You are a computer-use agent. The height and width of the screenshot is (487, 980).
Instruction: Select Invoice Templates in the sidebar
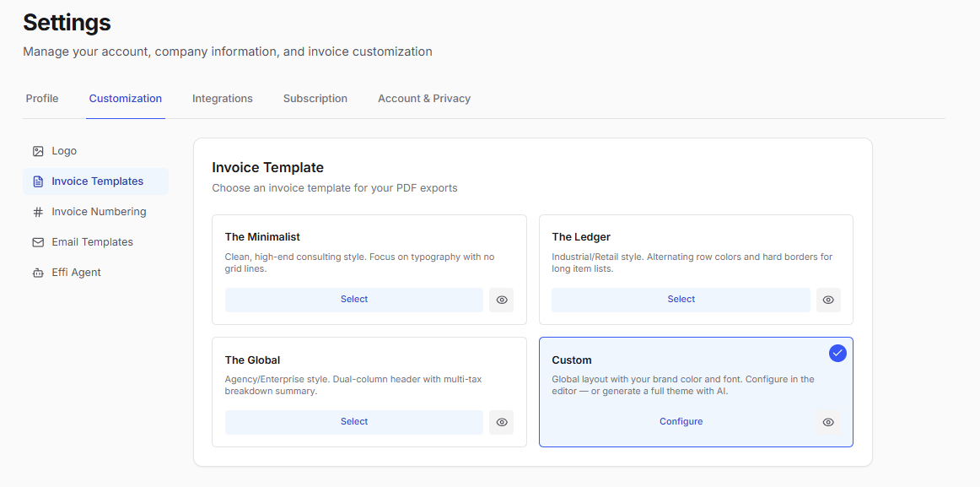(95, 181)
